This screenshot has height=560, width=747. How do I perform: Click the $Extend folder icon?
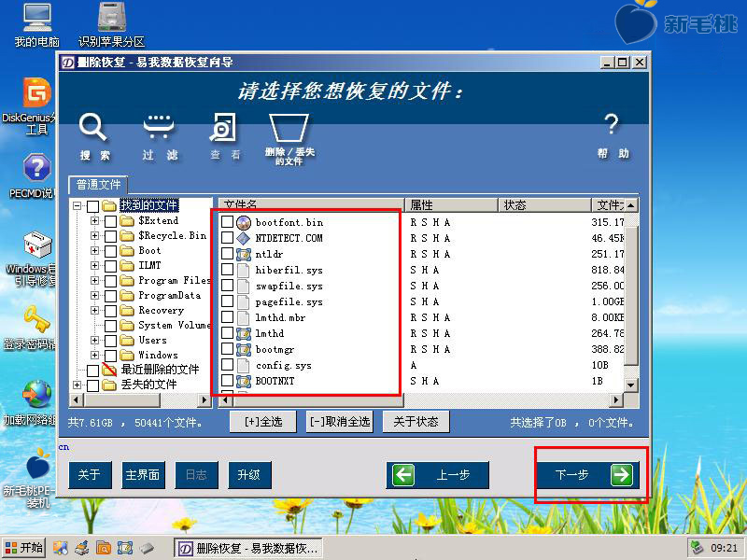[127, 220]
